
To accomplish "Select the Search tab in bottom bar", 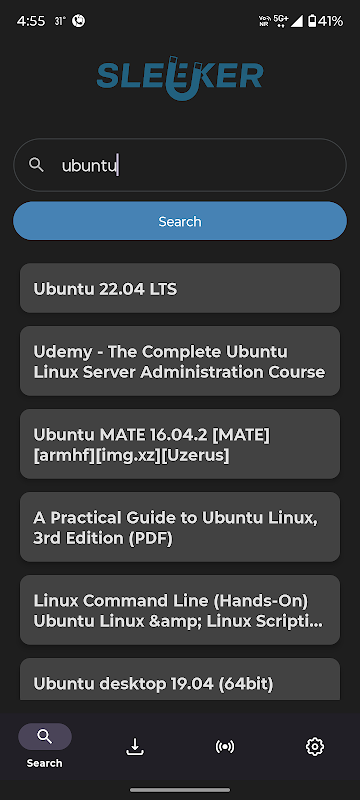I will point(45,746).
